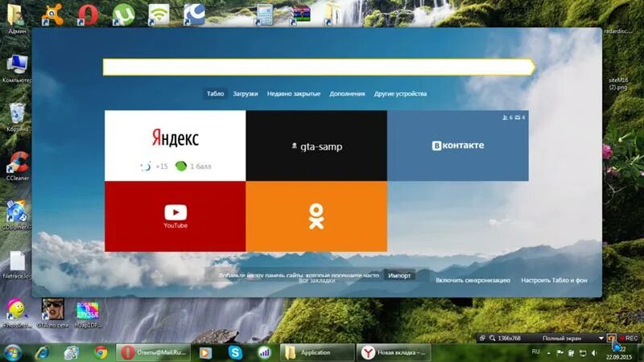644x362 pixels.
Task: Select the CDBurnerXP desktop shortcut
Action: pyautogui.click(x=17, y=215)
